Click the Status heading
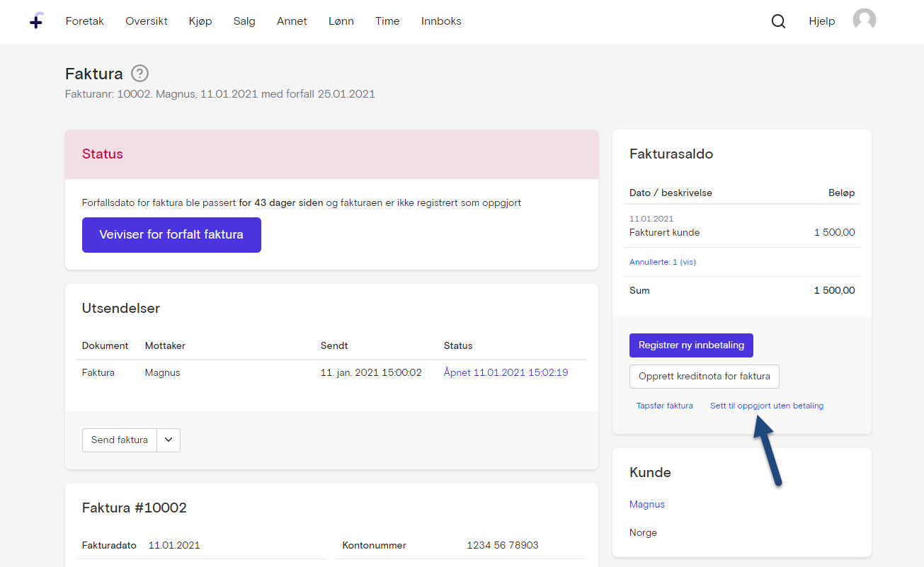This screenshot has width=924, height=567. click(x=103, y=154)
